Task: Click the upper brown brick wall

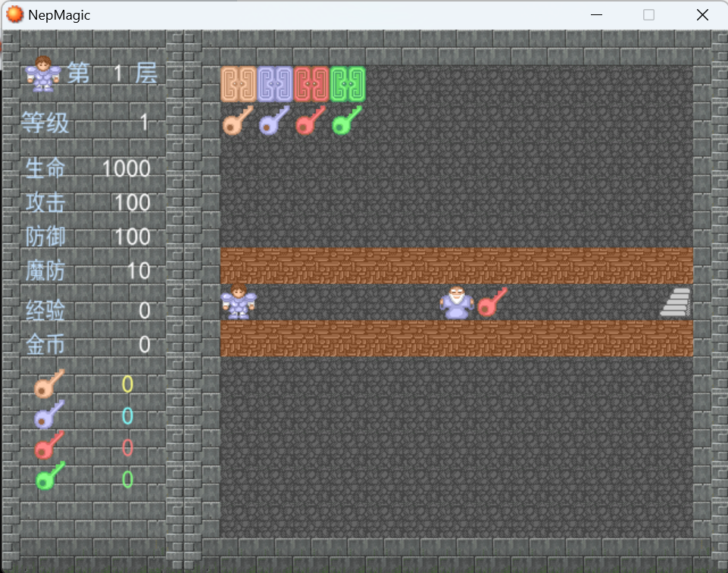Action: 457,266
